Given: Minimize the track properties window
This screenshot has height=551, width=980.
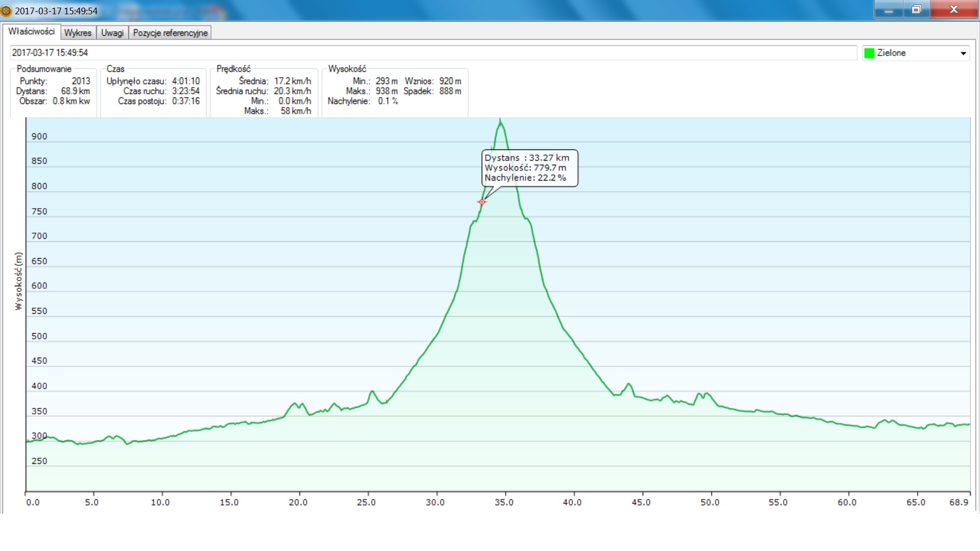Looking at the screenshot, I should point(889,10).
